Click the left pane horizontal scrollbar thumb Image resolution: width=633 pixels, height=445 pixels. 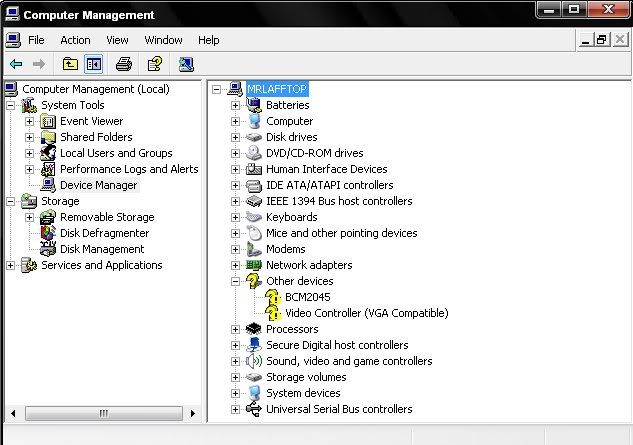(104, 414)
